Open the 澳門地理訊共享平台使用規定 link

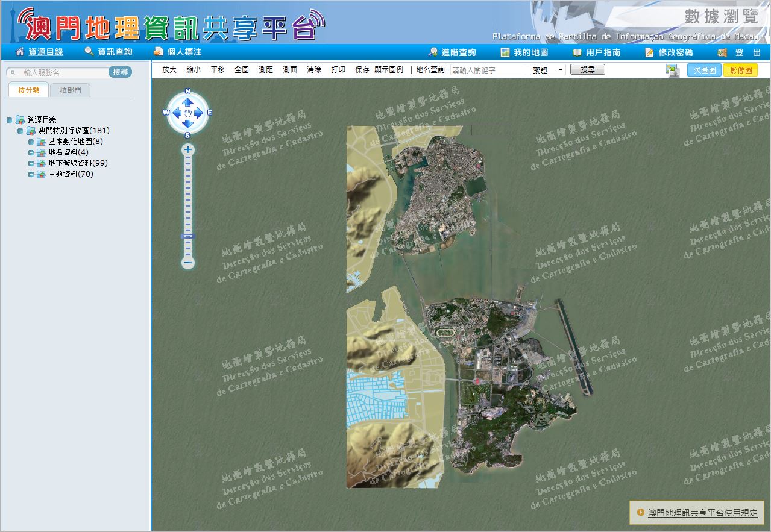click(702, 513)
